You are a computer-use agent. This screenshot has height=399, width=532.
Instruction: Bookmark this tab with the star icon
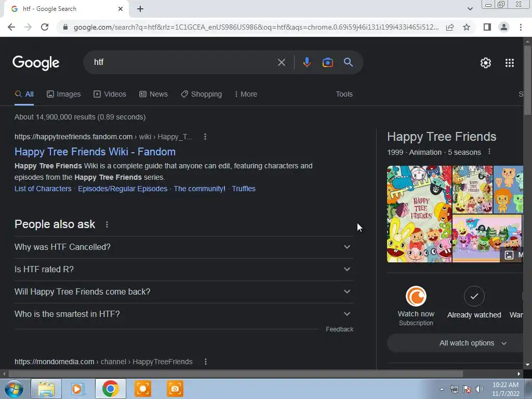(467, 27)
